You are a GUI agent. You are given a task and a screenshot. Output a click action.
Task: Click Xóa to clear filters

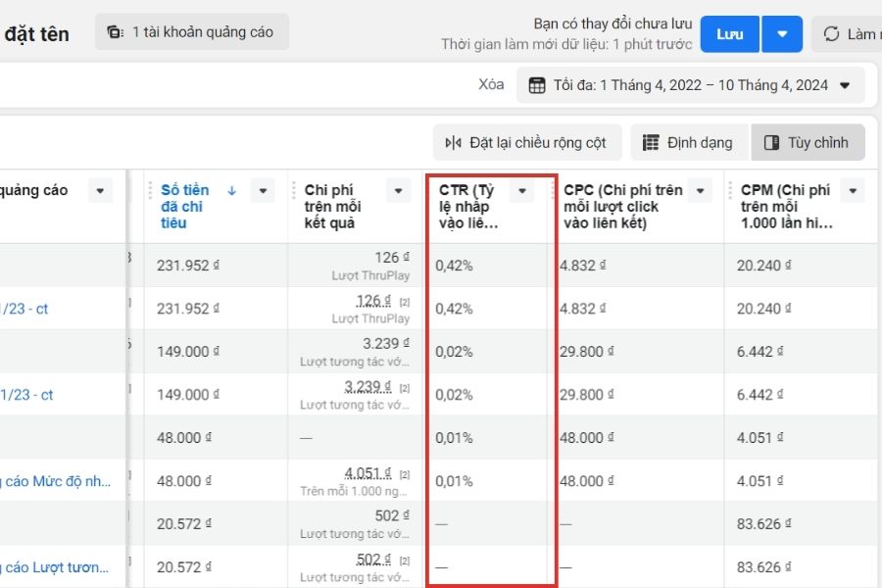coord(491,84)
